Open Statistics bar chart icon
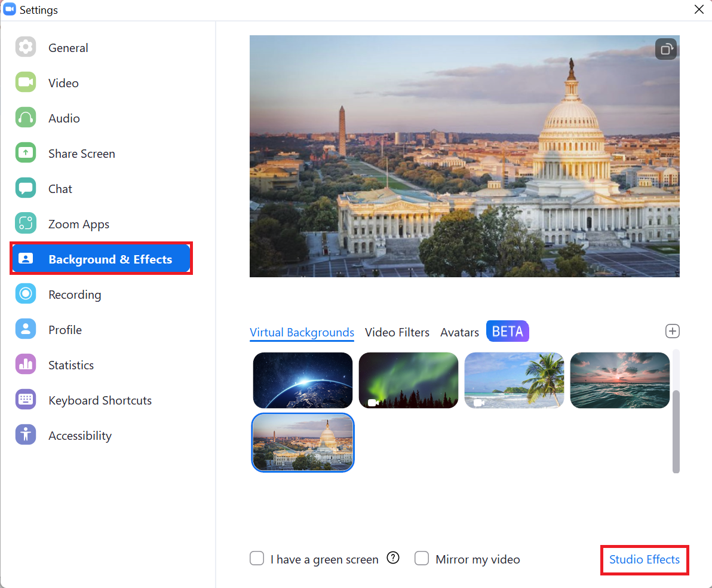The image size is (712, 588). click(26, 365)
